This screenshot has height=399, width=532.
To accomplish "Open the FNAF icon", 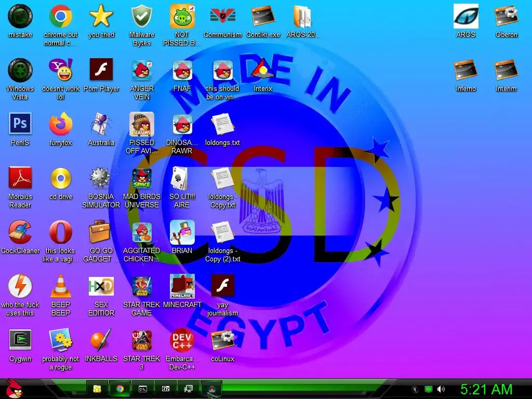I will [182, 70].
